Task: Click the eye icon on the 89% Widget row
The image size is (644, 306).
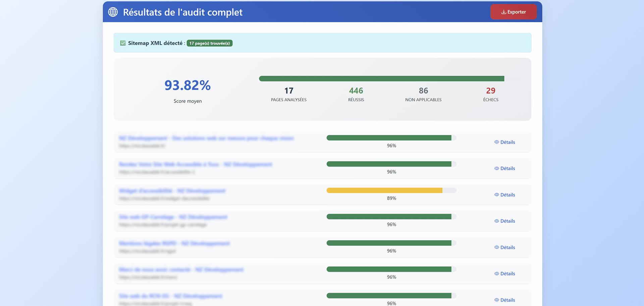Action: pyautogui.click(x=496, y=195)
